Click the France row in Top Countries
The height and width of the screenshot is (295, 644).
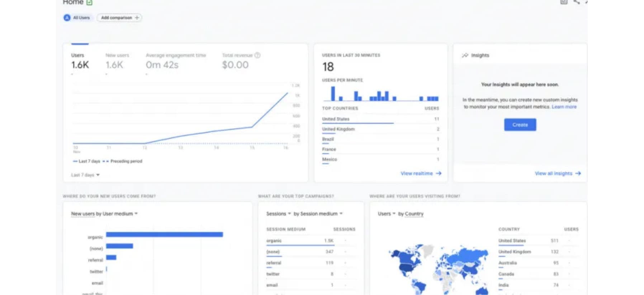pyautogui.click(x=380, y=149)
